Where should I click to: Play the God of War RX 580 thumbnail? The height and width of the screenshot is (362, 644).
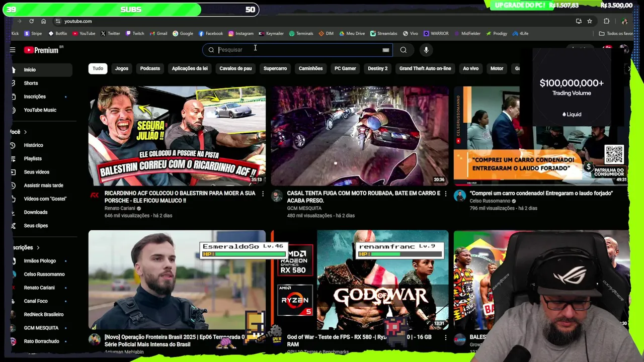(x=360, y=280)
